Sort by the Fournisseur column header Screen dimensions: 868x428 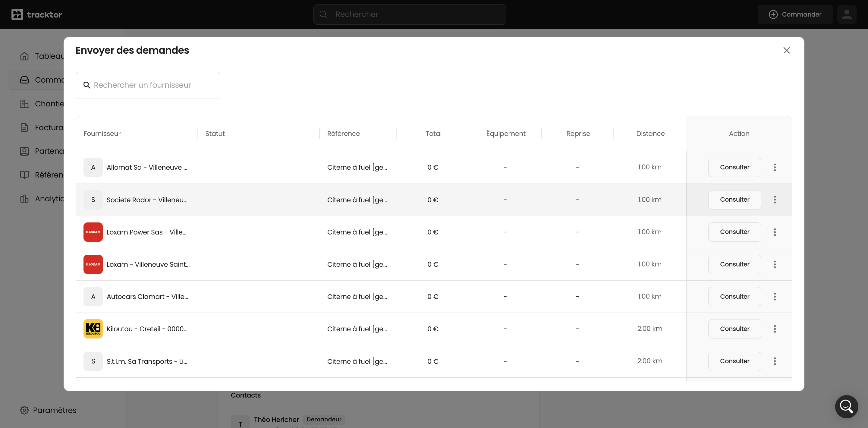[x=102, y=134]
